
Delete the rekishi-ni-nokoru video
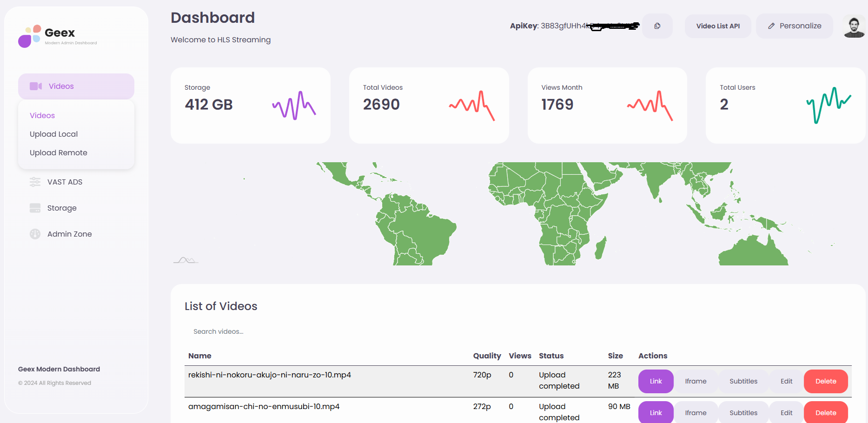[x=825, y=381]
